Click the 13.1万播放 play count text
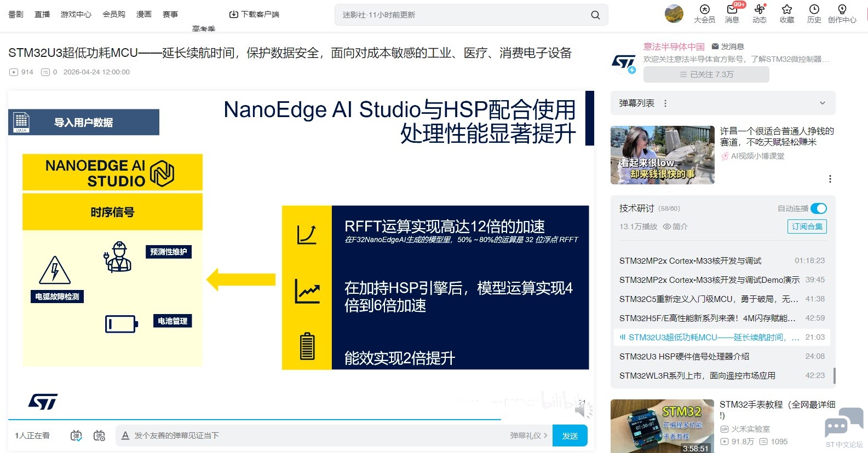Image resolution: width=868 pixels, height=453 pixels. [638, 226]
